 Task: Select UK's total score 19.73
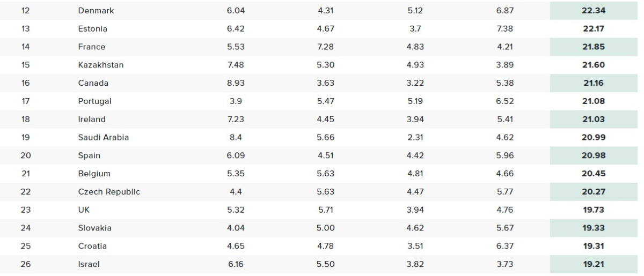pos(594,210)
